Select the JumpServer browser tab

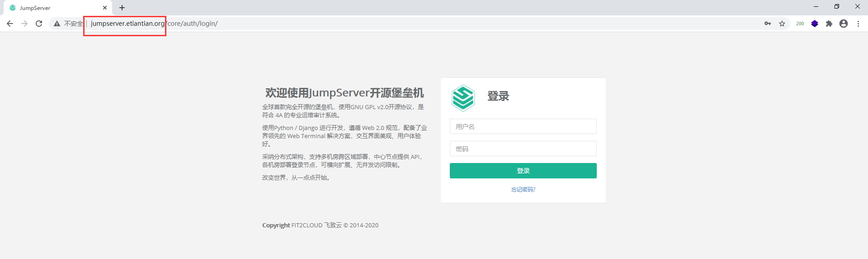pyautogui.click(x=57, y=8)
